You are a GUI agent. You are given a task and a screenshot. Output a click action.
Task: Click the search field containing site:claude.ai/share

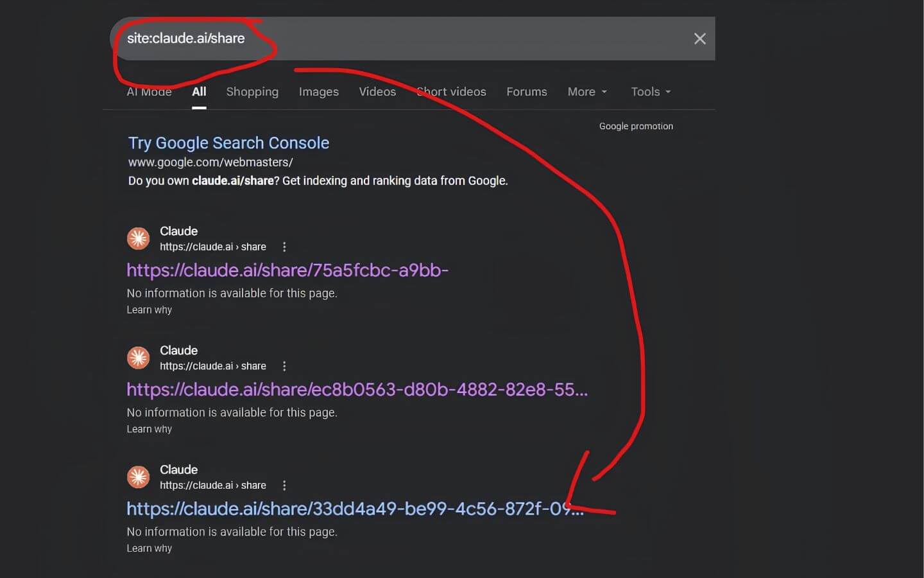pyautogui.click(x=412, y=39)
